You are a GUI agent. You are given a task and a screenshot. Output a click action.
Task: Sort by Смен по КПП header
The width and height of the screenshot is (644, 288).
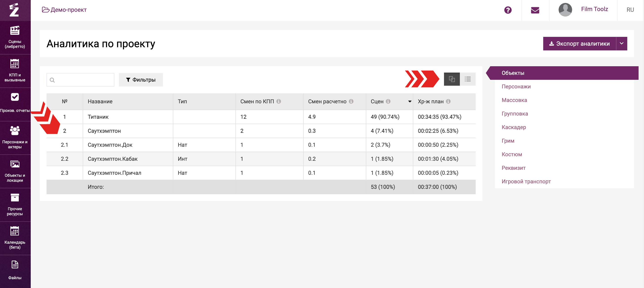[x=257, y=101]
